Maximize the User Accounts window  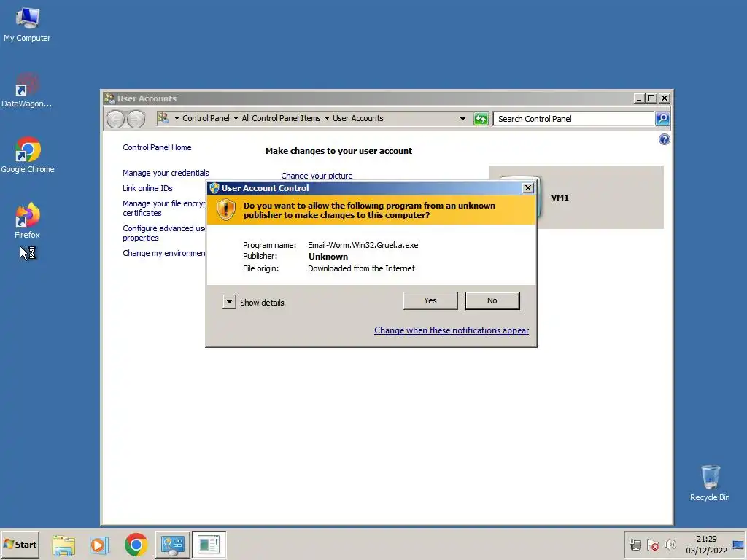[651, 98]
